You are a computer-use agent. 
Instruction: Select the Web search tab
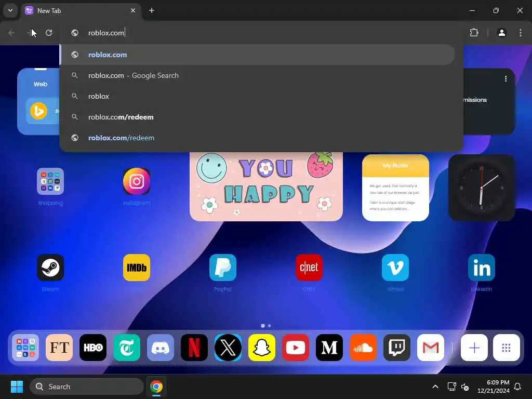[41, 84]
